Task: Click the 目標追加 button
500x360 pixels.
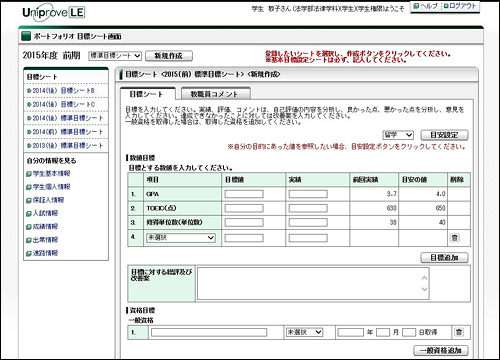Action: click(x=444, y=258)
